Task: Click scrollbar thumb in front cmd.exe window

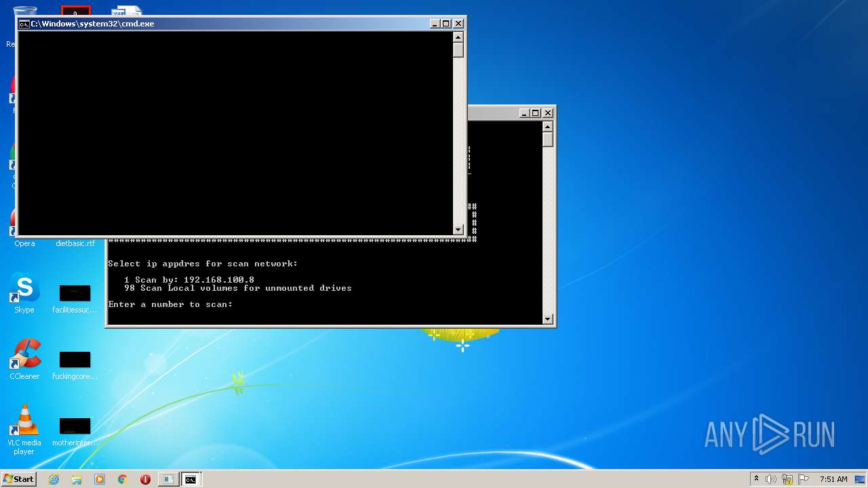Action: pos(458,50)
